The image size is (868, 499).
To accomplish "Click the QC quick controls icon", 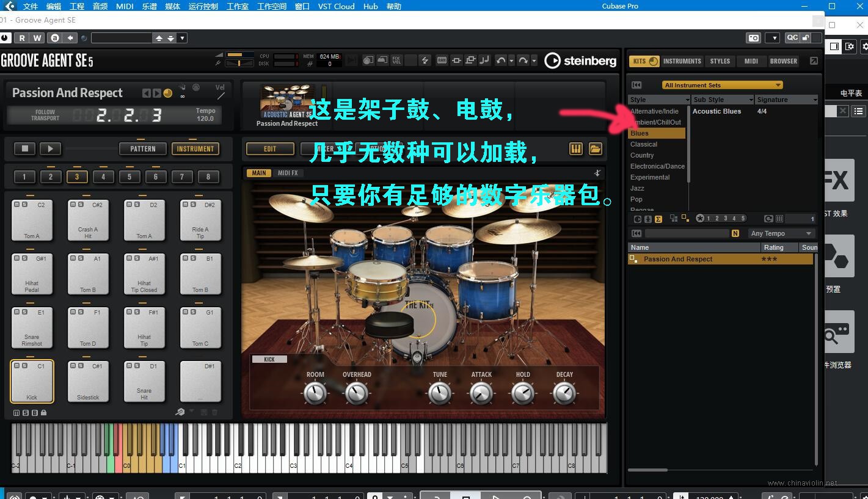I will (x=792, y=38).
